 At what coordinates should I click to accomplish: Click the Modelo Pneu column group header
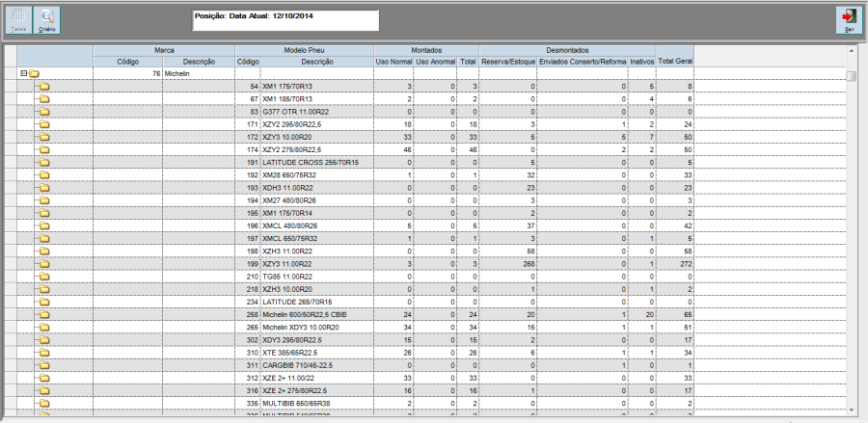pyautogui.click(x=304, y=50)
